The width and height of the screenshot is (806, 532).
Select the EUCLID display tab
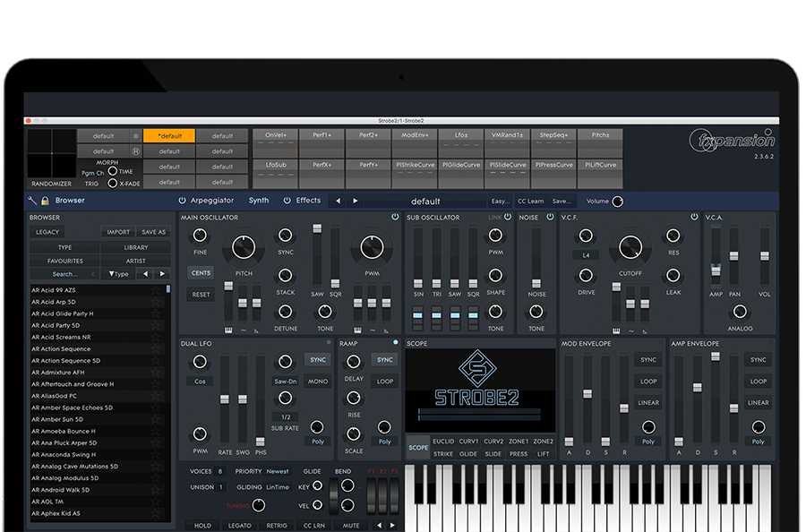coord(443,442)
